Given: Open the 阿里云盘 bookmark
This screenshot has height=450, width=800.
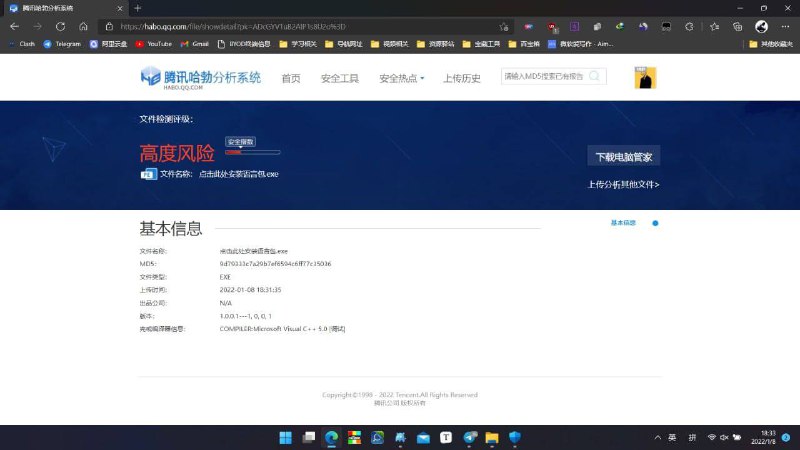Looking at the screenshot, I should click(108, 44).
